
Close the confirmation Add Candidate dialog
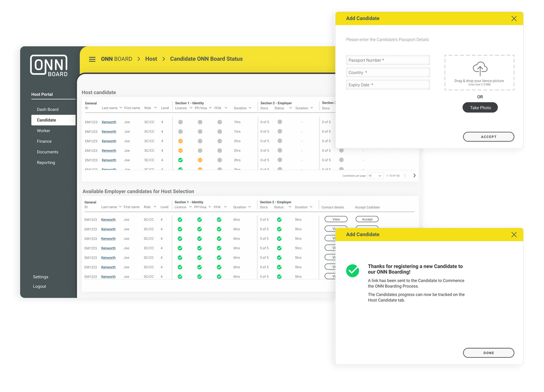click(x=514, y=234)
